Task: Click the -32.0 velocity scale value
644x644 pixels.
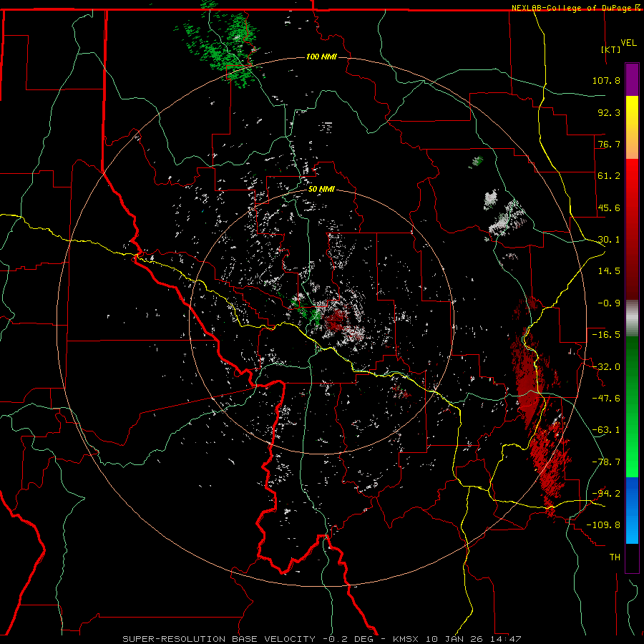Action: click(x=606, y=367)
